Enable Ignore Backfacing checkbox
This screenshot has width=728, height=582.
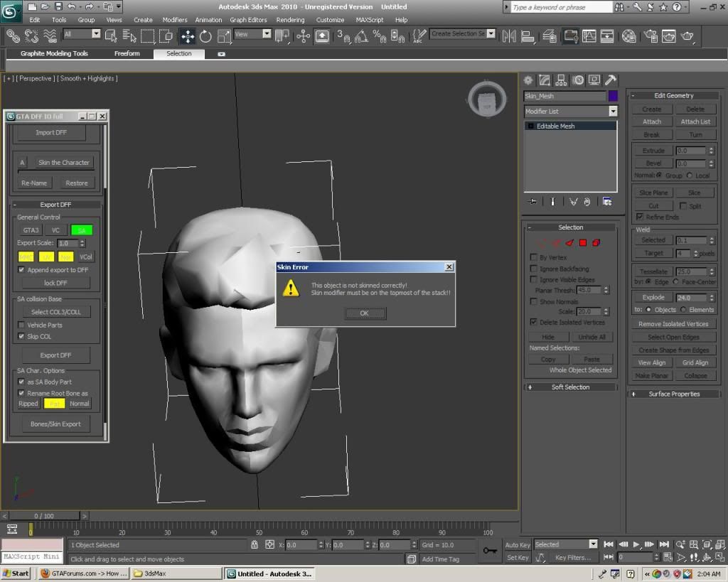tap(533, 268)
